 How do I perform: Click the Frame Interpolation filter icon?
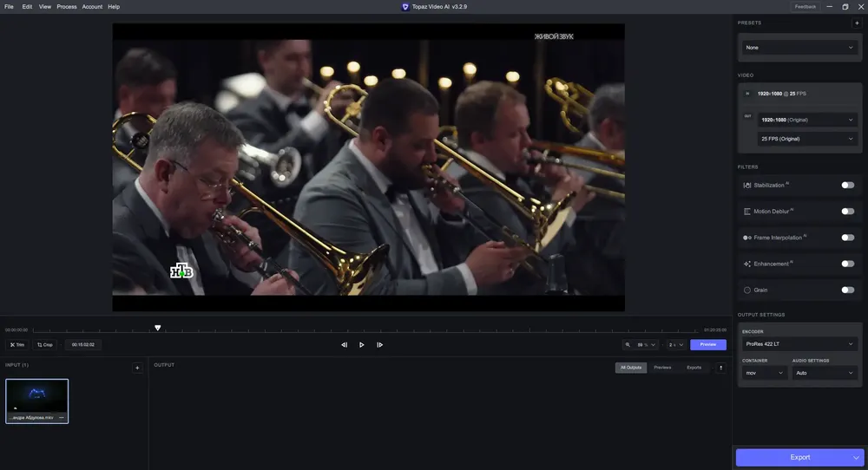pyautogui.click(x=746, y=238)
